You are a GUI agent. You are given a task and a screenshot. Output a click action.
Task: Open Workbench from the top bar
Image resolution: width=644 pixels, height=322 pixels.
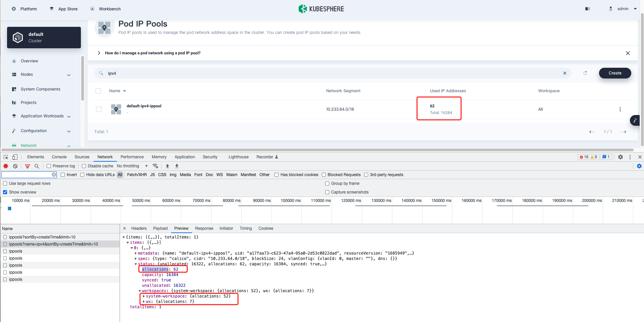click(x=109, y=9)
